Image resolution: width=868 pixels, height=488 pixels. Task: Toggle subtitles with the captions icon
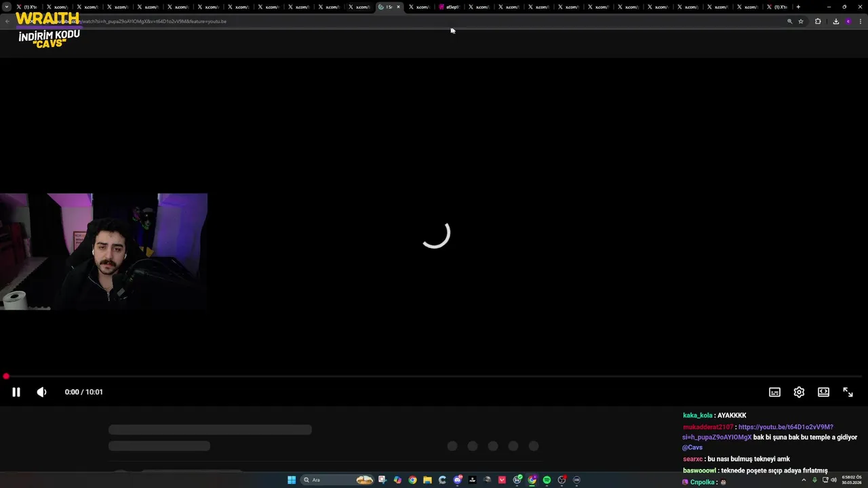click(x=774, y=392)
